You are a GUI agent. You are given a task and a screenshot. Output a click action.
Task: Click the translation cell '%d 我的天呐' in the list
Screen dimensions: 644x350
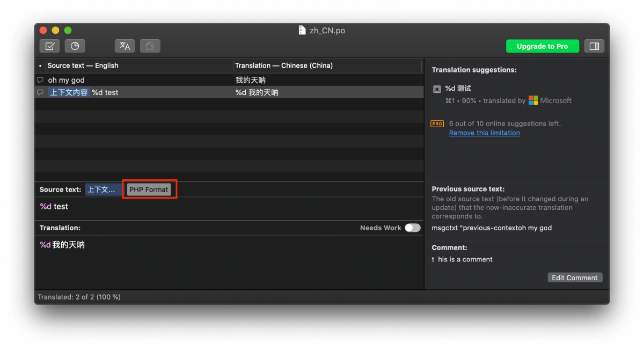point(257,92)
